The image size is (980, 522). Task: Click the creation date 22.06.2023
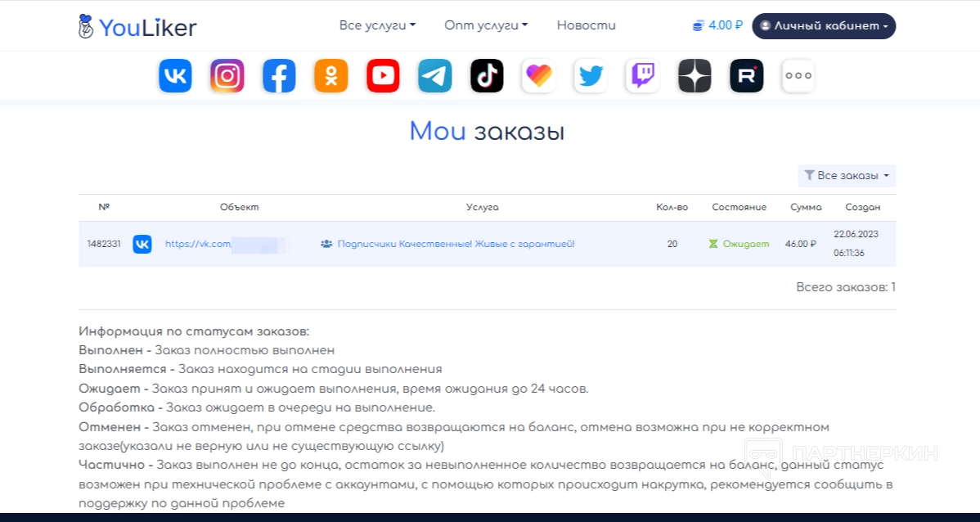(x=856, y=235)
